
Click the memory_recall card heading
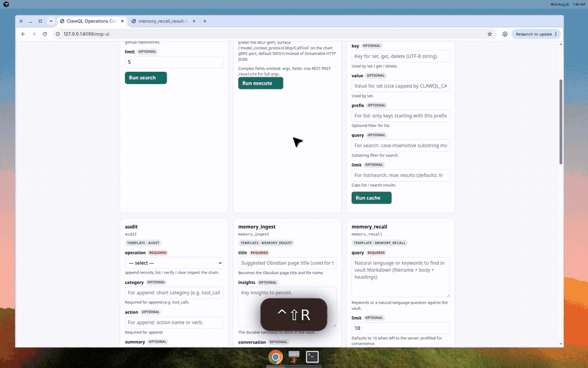369,226
